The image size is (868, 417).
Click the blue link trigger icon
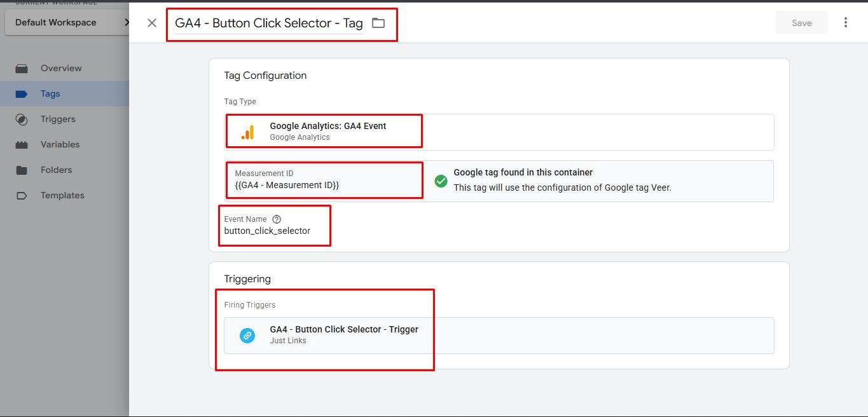point(247,335)
